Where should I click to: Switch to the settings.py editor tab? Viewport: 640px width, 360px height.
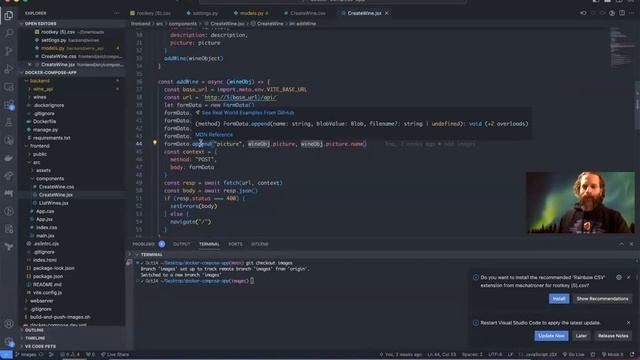click(205, 13)
